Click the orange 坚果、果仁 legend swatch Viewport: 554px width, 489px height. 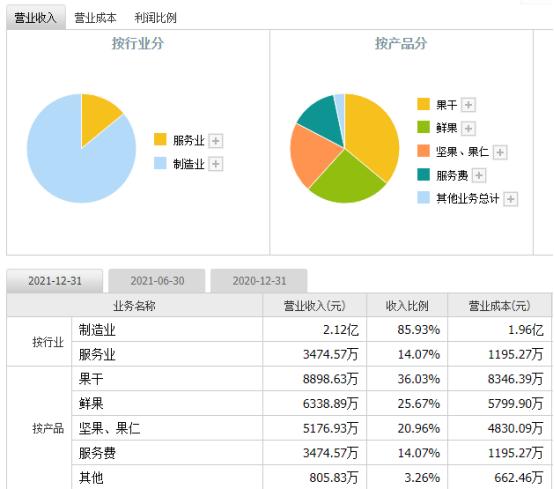[423, 151]
